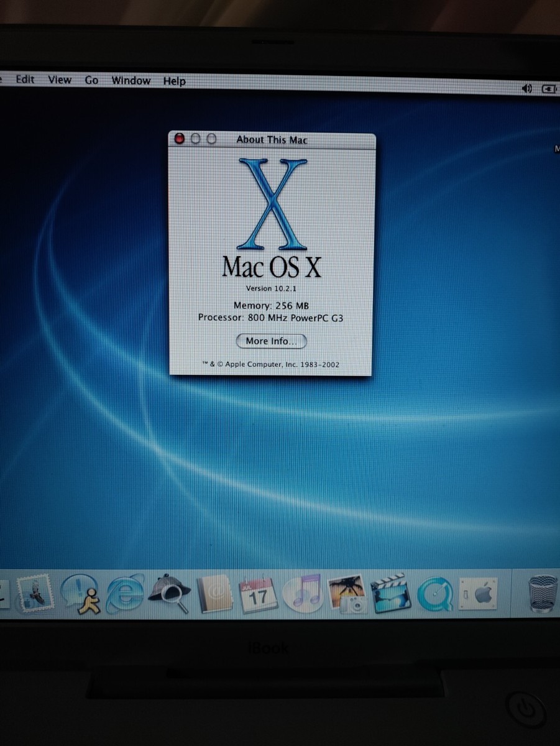560x746 pixels.
Task: Open iCal showing the 17th
Action: 259,596
